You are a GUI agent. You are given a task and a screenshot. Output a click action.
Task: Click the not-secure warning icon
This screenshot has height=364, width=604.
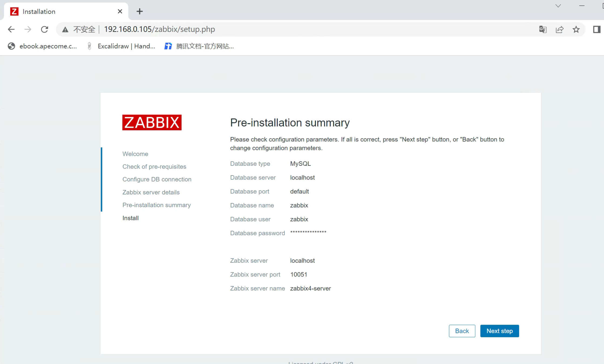click(65, 29)
